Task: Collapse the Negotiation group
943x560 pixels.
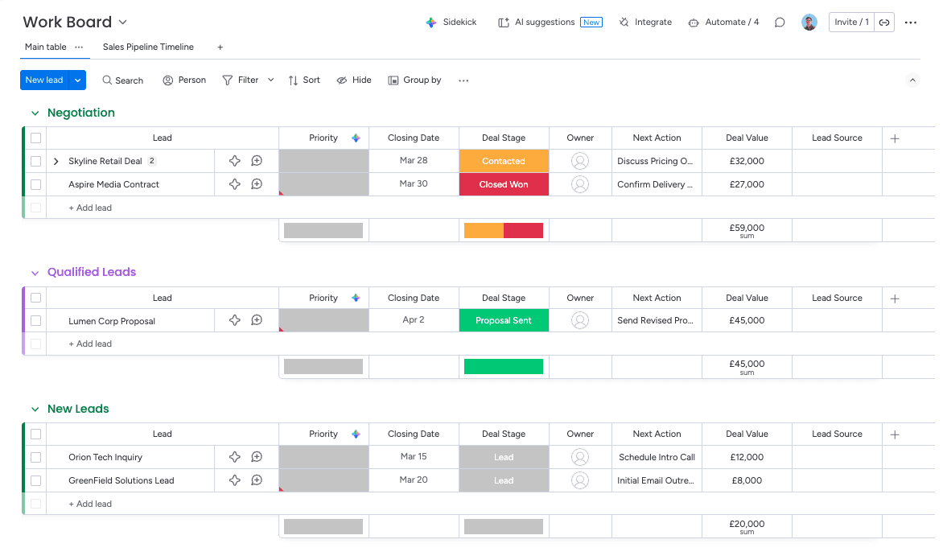Action: click(35, 113)
